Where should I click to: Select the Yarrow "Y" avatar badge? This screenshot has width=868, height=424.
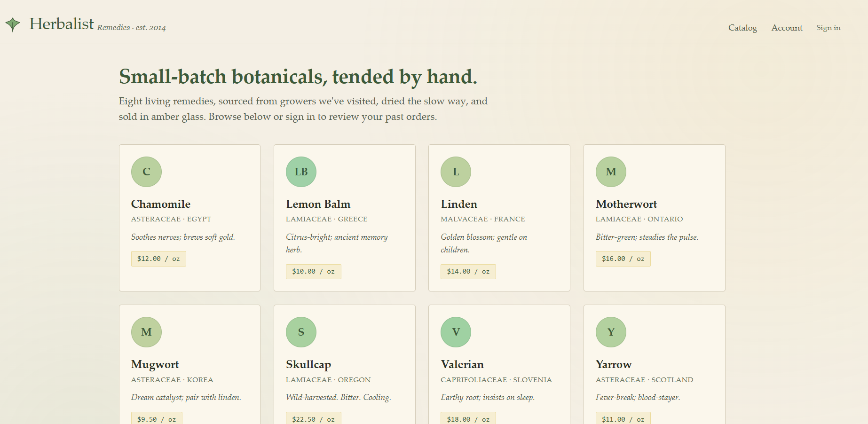611,332
